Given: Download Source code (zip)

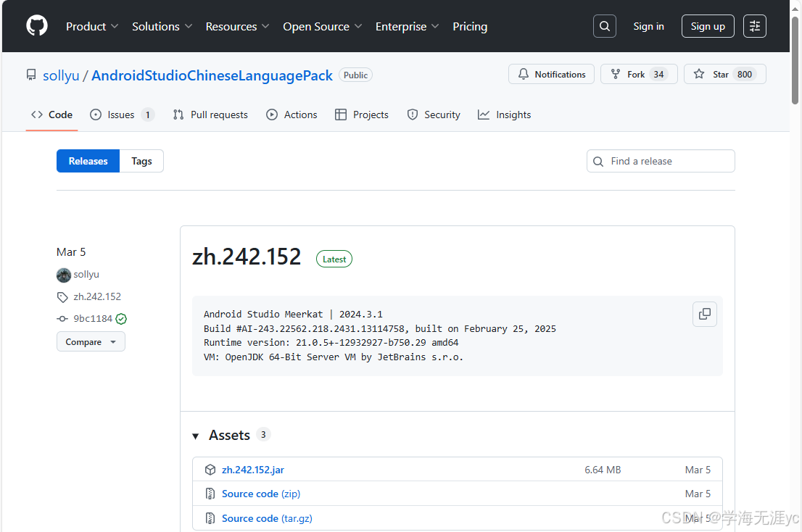Looking at the screenshot, I should (x=261, y=494).
